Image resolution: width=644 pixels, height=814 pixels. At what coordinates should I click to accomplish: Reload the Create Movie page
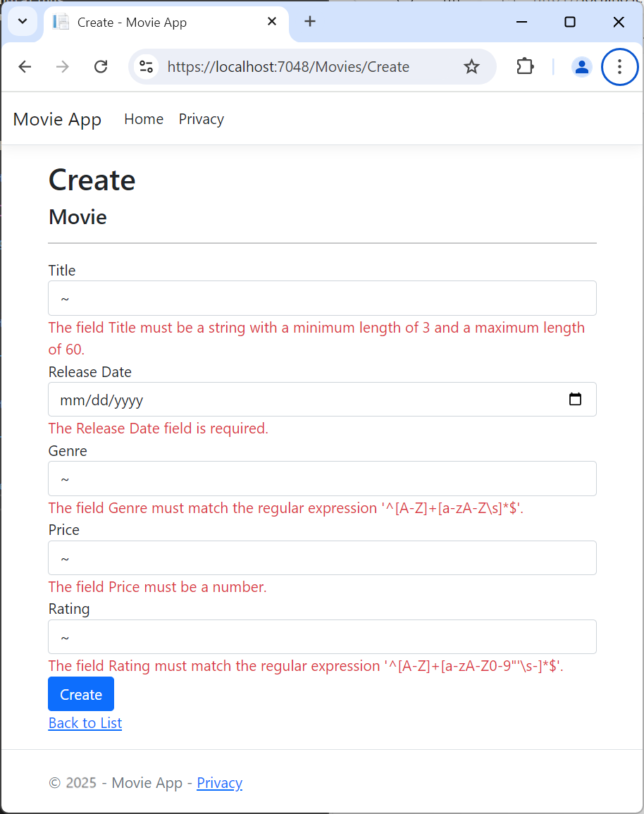(101, 66)
